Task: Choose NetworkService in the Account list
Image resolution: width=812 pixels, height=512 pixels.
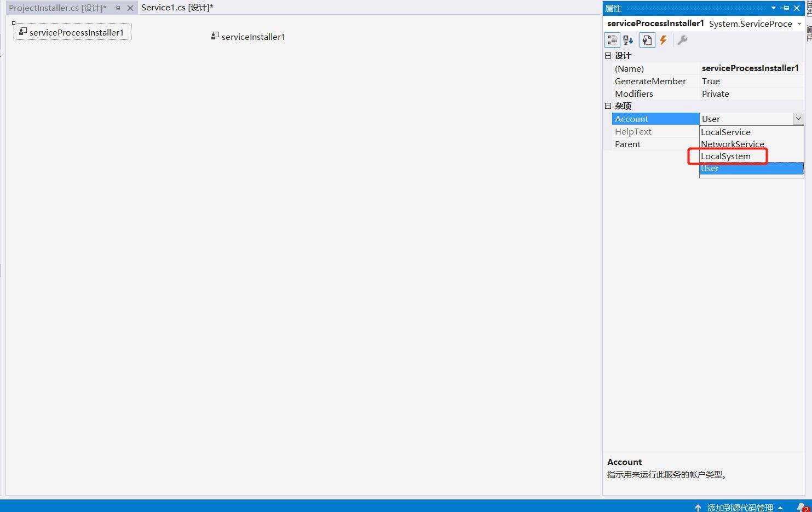Action: click(x=751, y=144)
